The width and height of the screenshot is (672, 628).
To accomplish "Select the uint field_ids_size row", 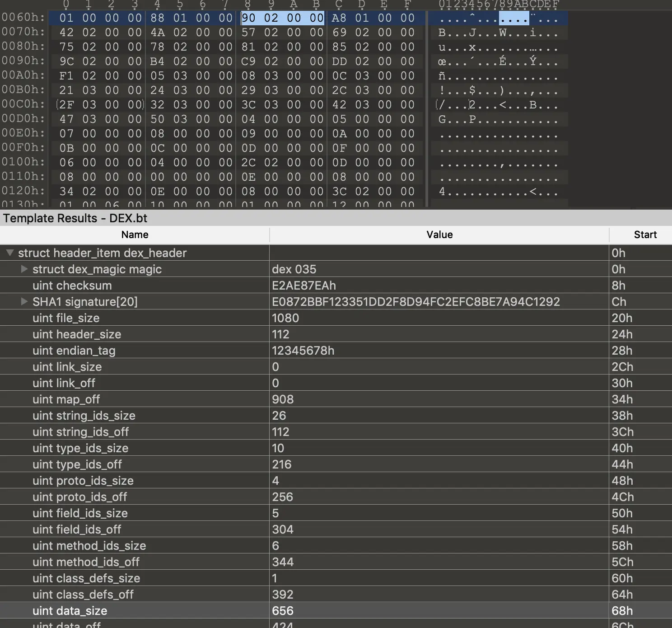I will (336, 513).
